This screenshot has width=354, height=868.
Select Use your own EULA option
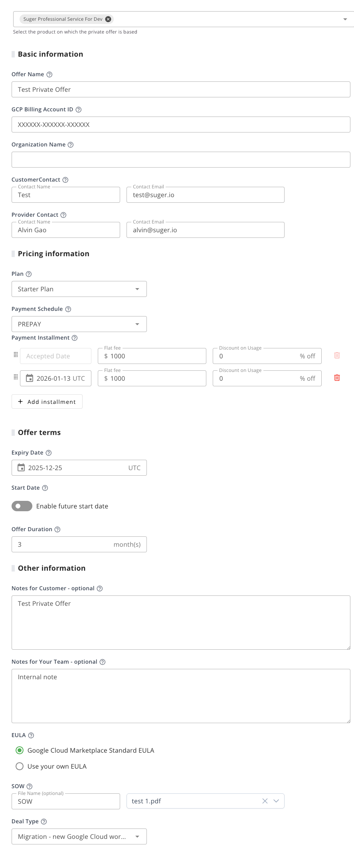point(20,766)
